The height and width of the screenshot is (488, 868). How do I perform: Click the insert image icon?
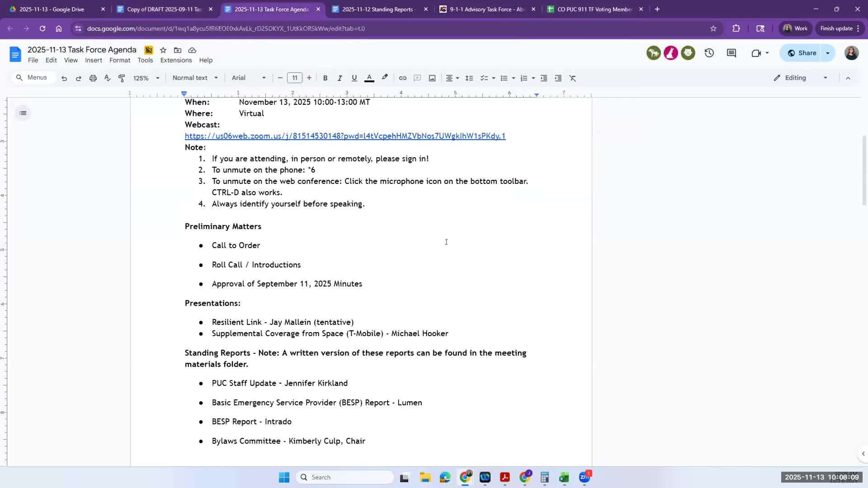click(x=432, y=78)
